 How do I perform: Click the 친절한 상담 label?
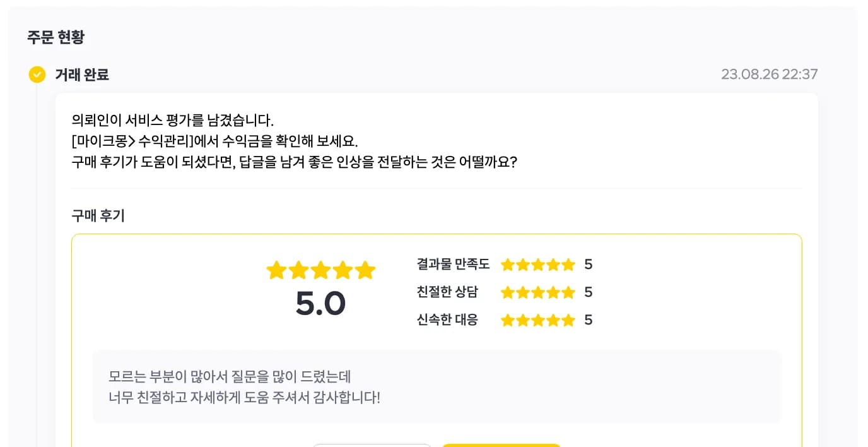click(x=447, y=292)
